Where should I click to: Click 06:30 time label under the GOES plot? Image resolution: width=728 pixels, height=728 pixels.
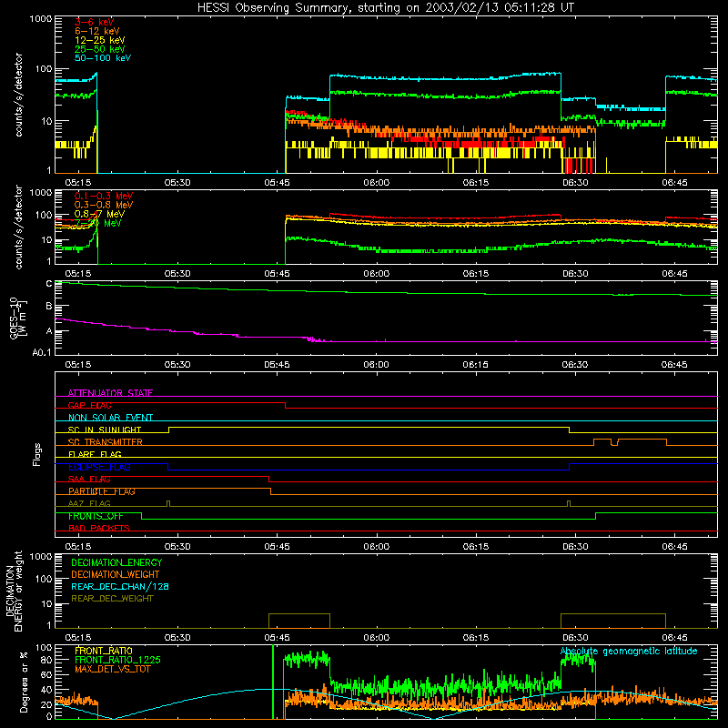pos(575,365)
